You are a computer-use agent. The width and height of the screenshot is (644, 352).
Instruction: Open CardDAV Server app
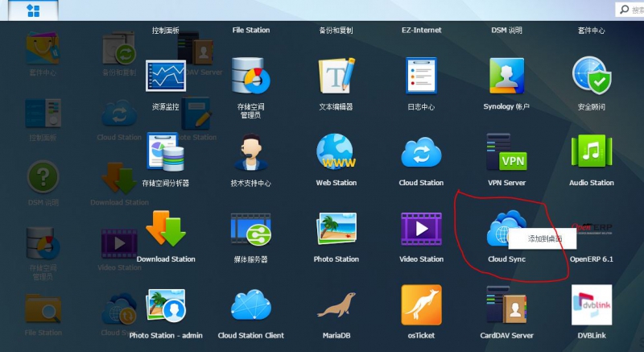(507, 307)
